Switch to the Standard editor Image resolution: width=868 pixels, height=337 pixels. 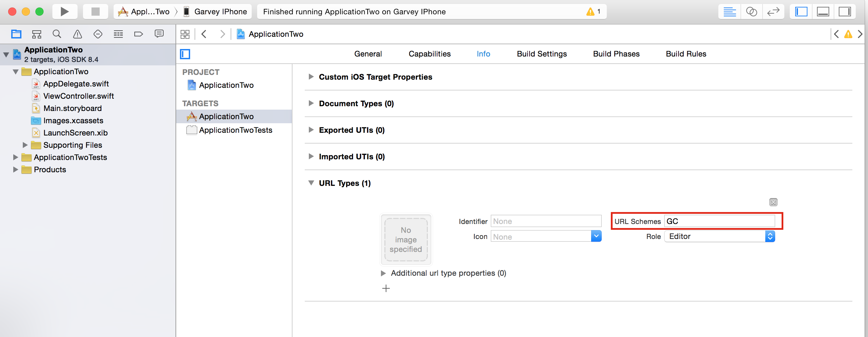coord(730,12)
